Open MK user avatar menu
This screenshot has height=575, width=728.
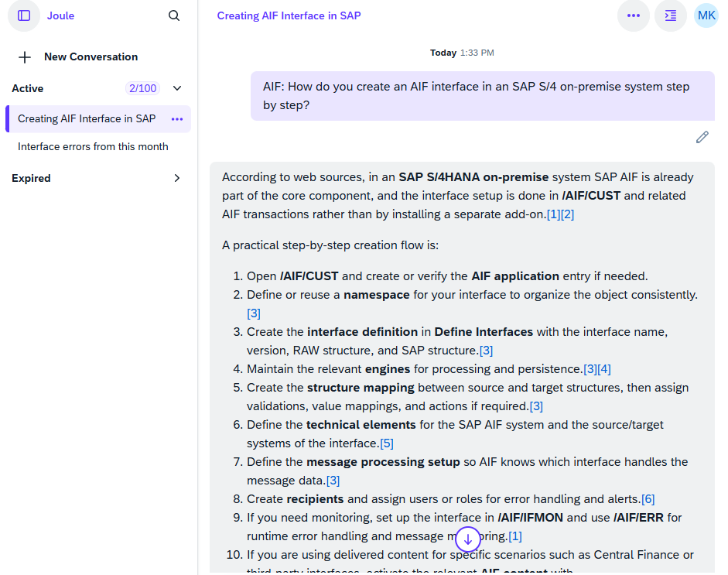point(706,15)
